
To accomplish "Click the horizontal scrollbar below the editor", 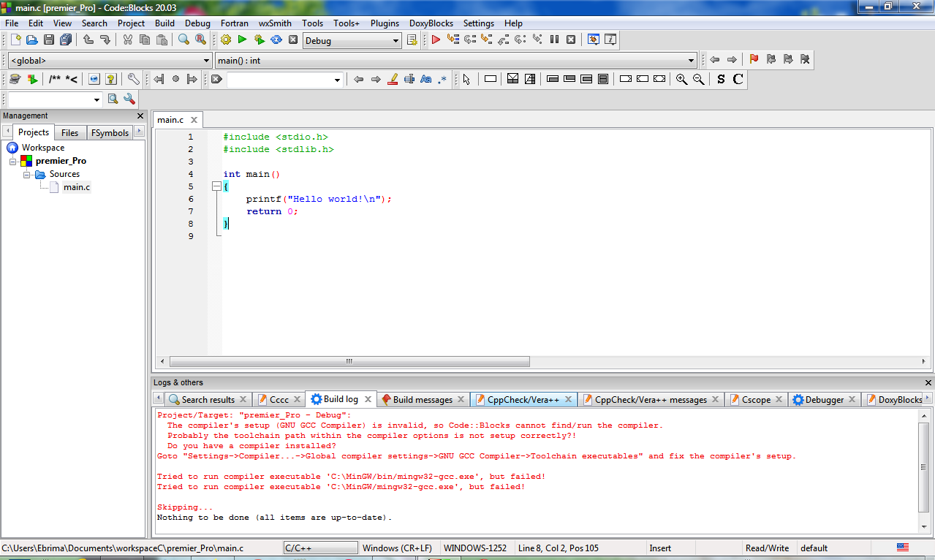I will click(x=349, y=361).
